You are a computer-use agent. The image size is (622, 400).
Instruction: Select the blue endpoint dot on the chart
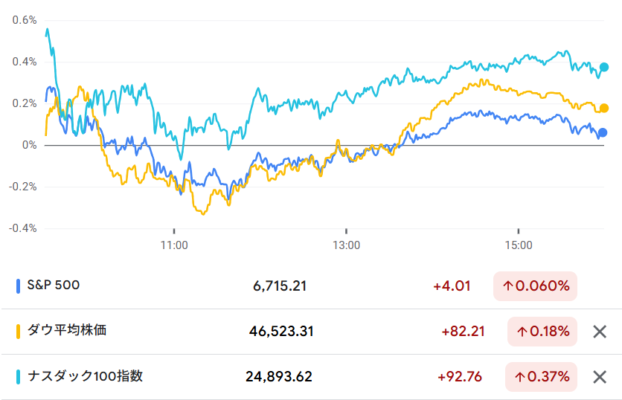click(602, 133)
